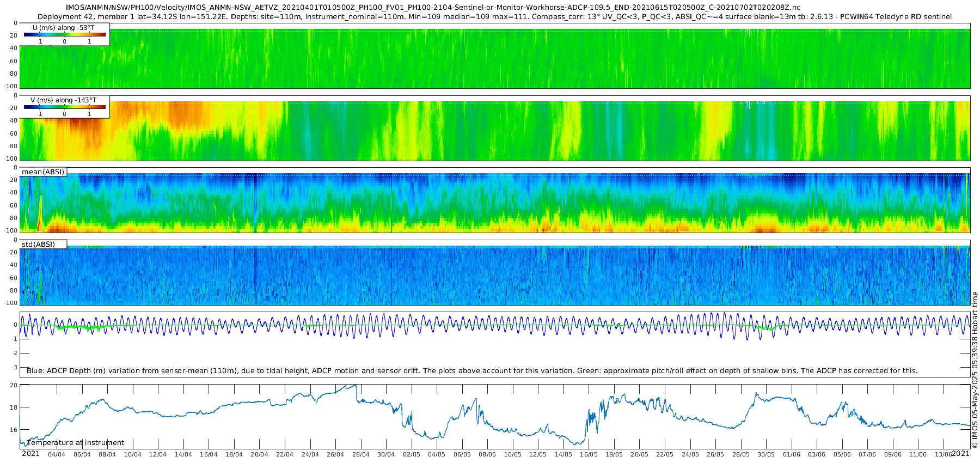Click the V velocity colorbar legend

pos(65,106)
